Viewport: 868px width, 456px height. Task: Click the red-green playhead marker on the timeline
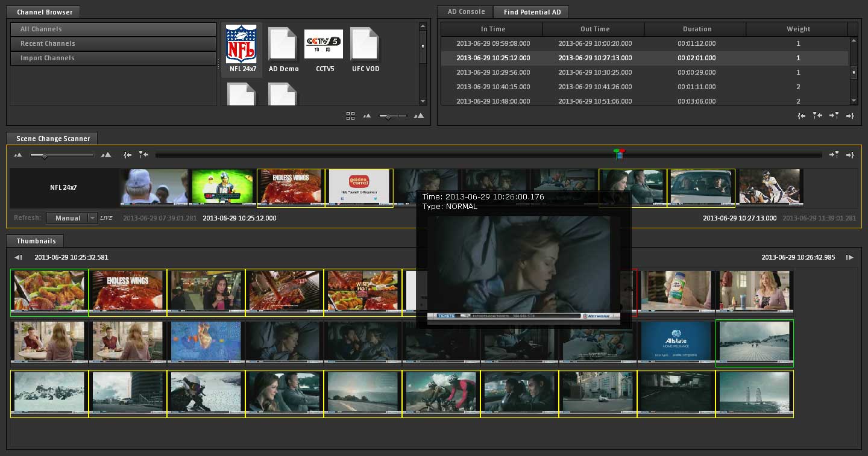(619, 154)
